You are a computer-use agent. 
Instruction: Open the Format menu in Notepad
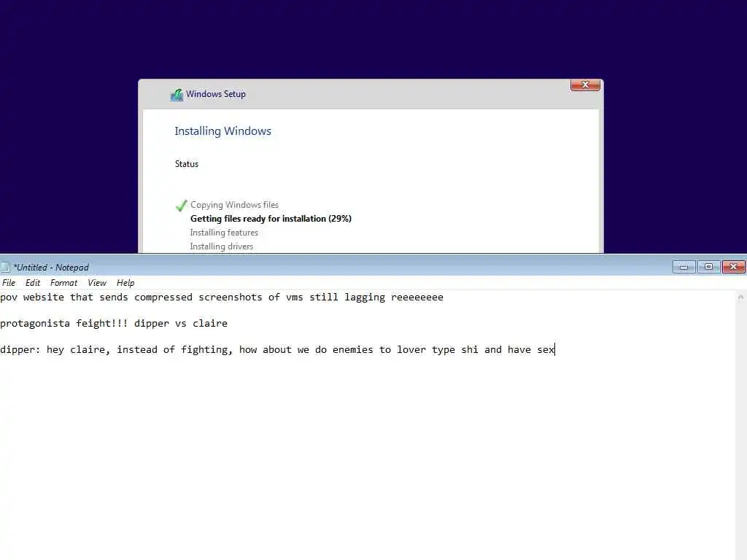click(63, 283)
